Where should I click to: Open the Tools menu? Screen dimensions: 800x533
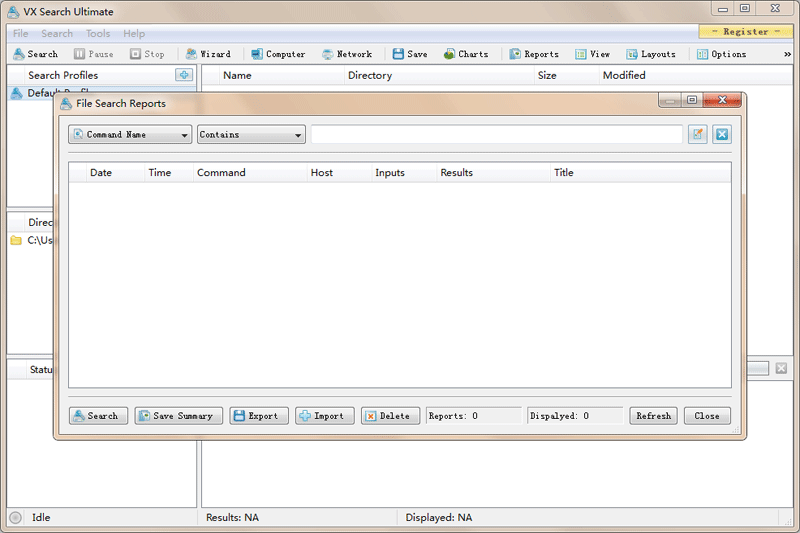[x=98, y=34]
